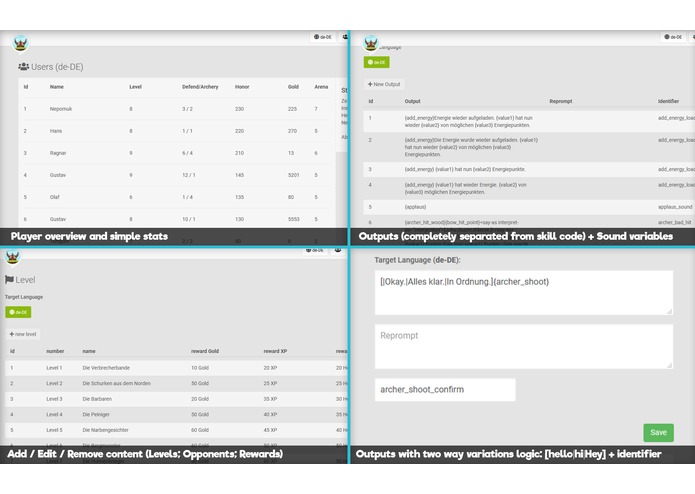The height and width of the screenshot is (494, 695).
Task: Click the Level heading text
Action: tap(25, 280)
